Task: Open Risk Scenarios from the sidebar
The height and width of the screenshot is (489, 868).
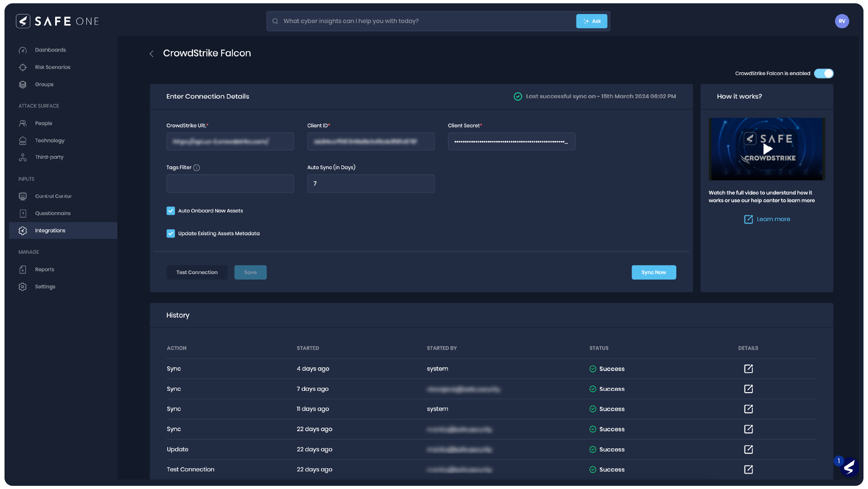Action: tap(23, 67)
